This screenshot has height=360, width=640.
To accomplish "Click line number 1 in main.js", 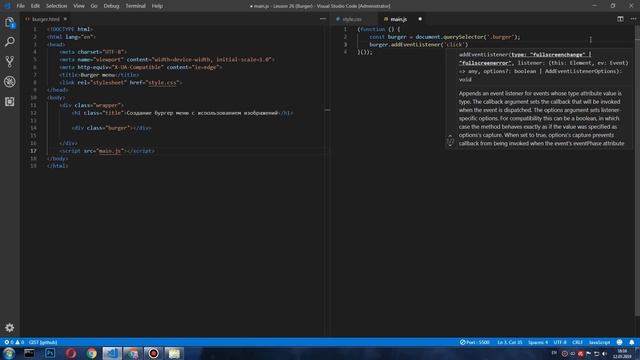I will tap(345, 29).
